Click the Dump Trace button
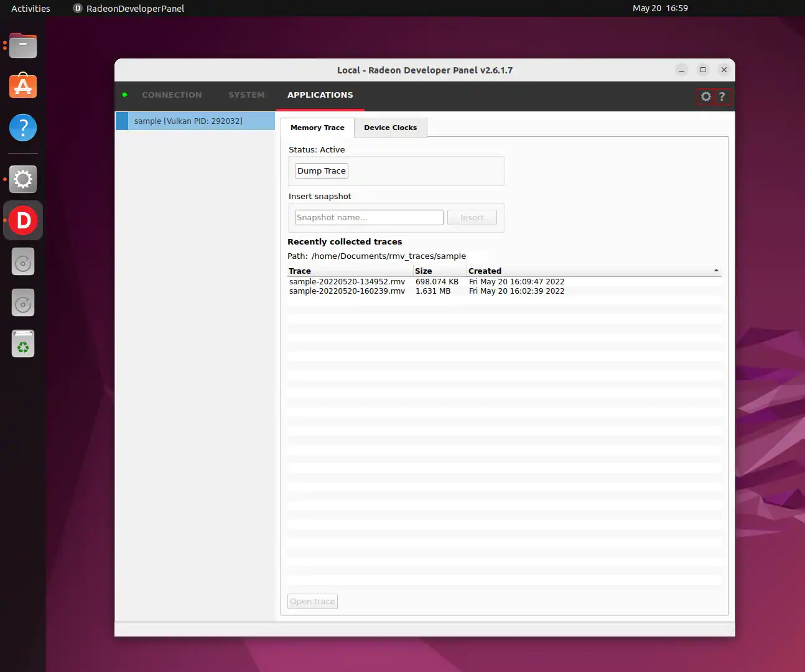The image size is (805, 672). point(321,171)
